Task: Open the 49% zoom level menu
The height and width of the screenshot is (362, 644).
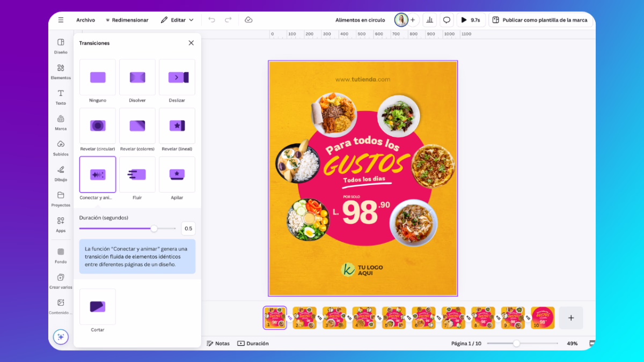Action: coord(572,343)
